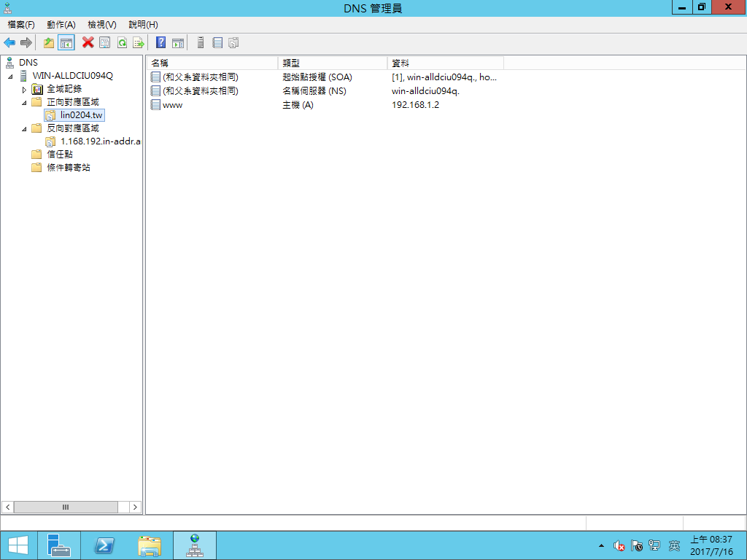
Task: Export list toolbar icon
Action: point(139,43)
